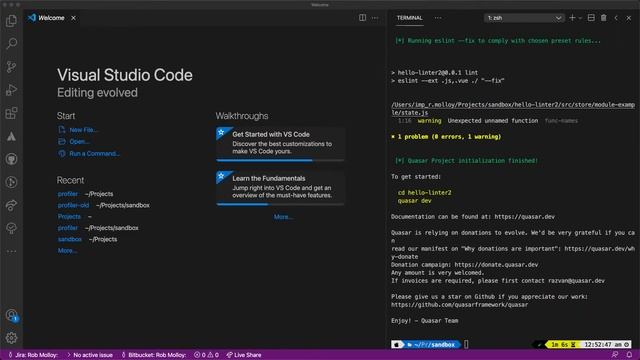Open editor More Actions ellipsis menu

[x=375, y=18]
